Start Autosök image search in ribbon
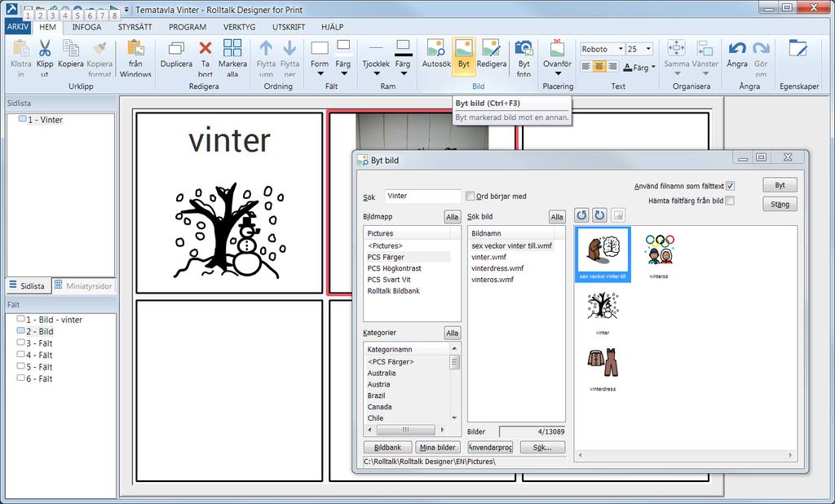This screenshot has height=504, width=835. (436, 54)
